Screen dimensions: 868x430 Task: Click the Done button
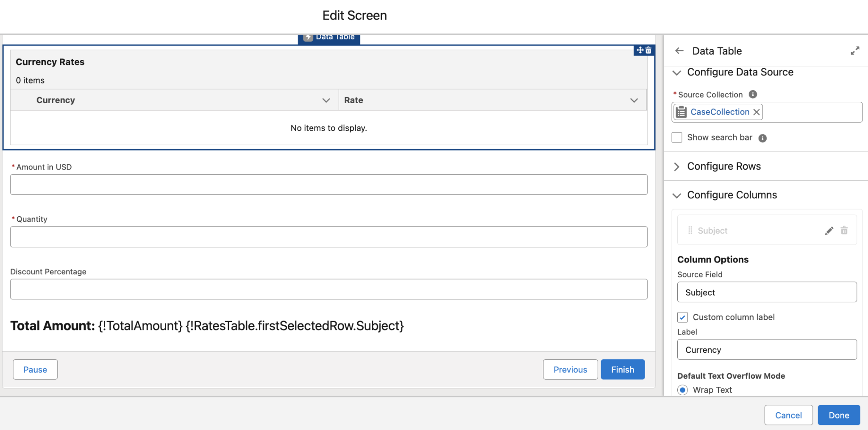point(838,415)
